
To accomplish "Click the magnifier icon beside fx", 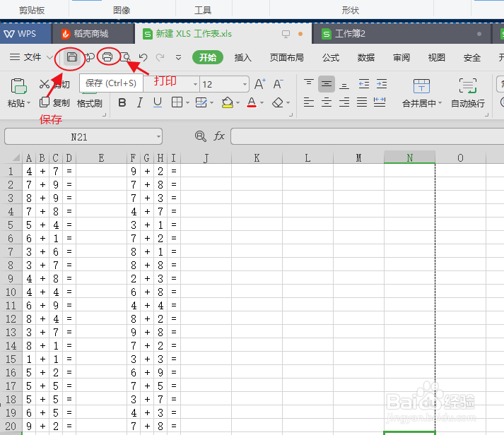I will coord(201,136).
